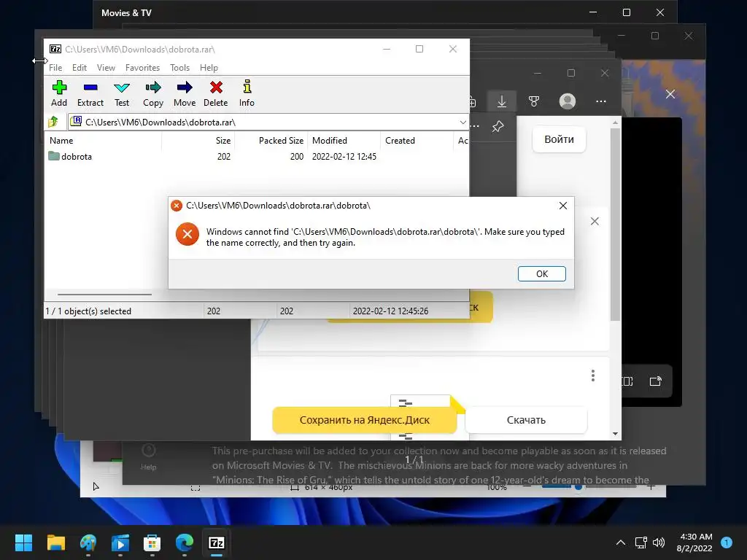
Task: Click the Скачать button
Action: pos(526,420)
